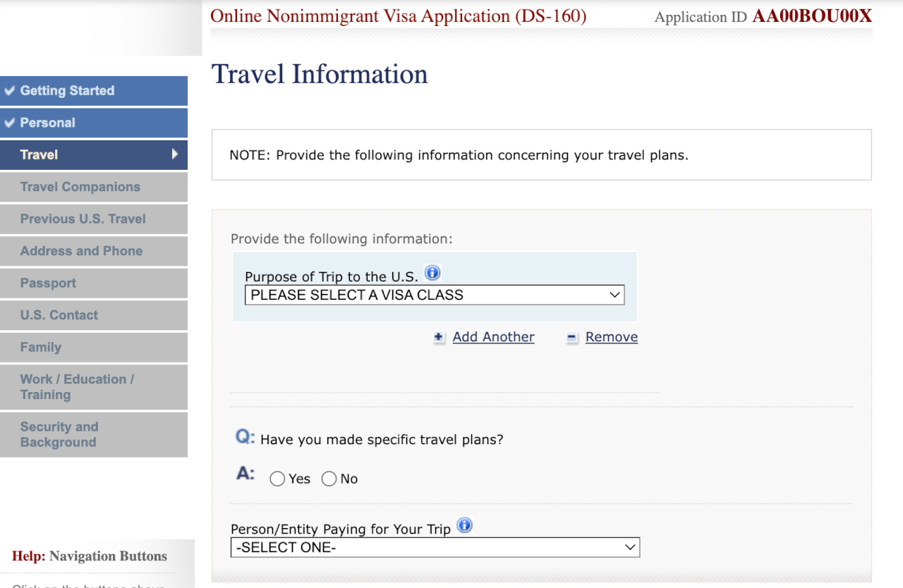The image size is (903, 588).
Task: Go to Work / Education / Training section
Action: pos(77,387)
